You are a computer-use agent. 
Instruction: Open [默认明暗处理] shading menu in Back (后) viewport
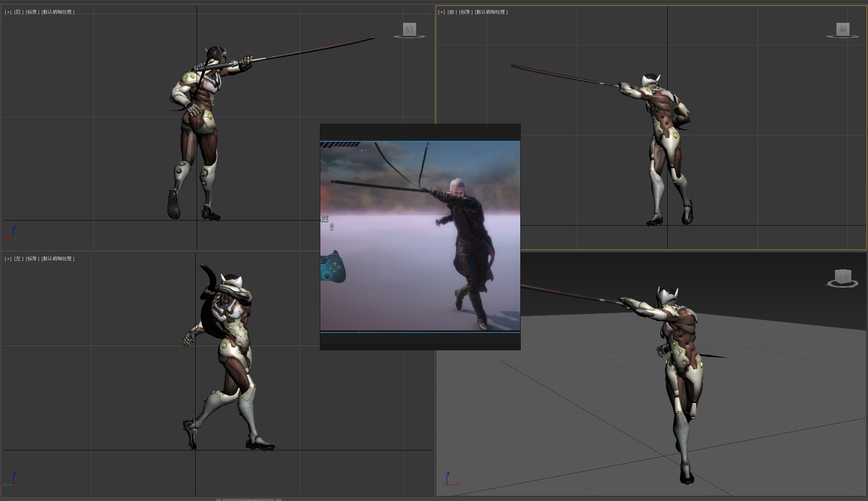[x=58, y=12]
